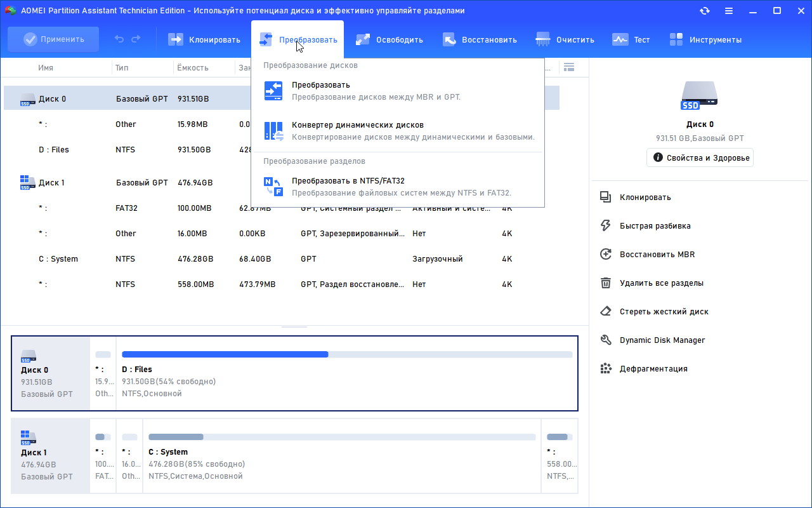
Task: Select Преобразовать MBR/GPT menu entry
Action: point(398,91)
